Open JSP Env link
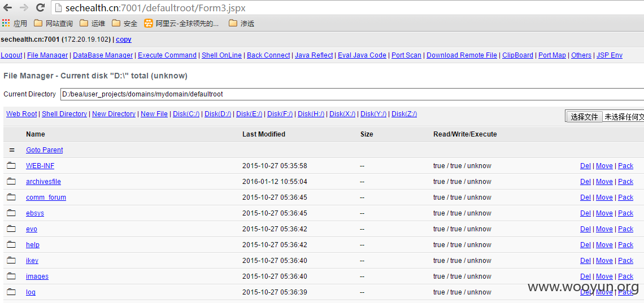The height and width of the screenshot is (303, 644). click(x=610, y=55)
